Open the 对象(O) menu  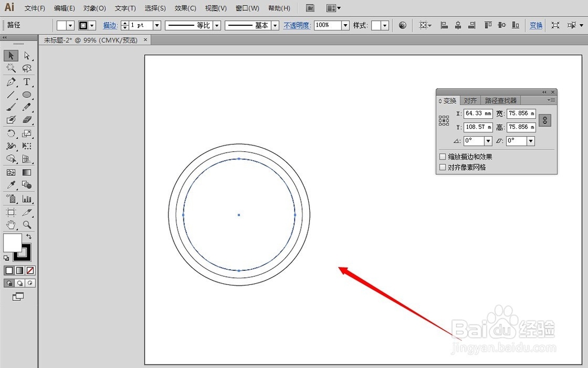pyautogui.click(x=95, y=8)
